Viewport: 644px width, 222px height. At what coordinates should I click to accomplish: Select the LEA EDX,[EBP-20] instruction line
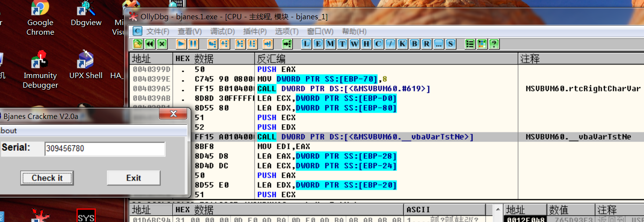coord(386,185)
